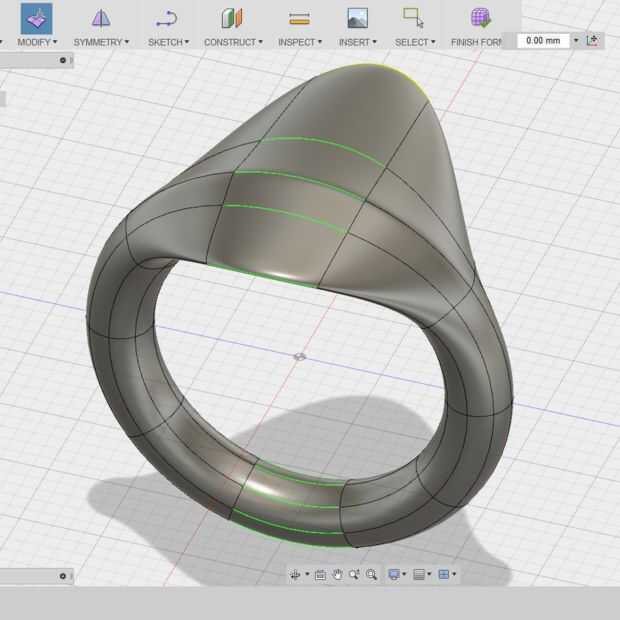Click the Construct offset plane icon
Image resolution: width=620 pixels, height=620 pixels.
point(232,19)
